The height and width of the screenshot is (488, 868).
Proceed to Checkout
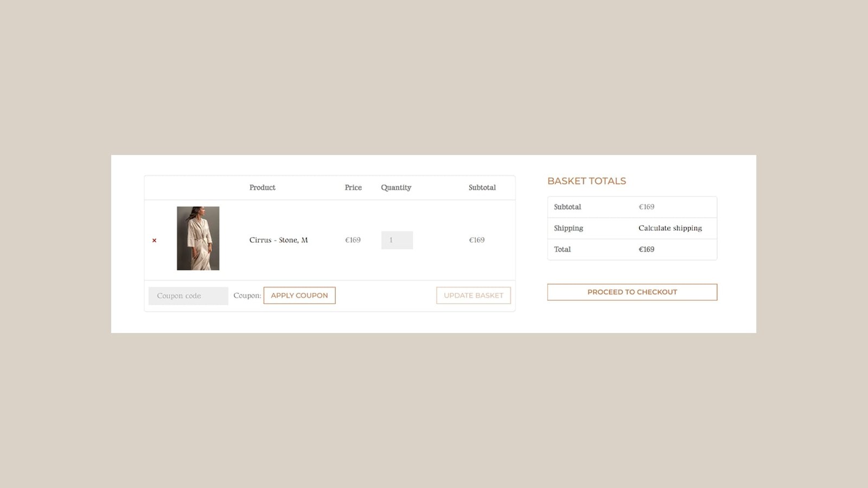pos(632,292)
